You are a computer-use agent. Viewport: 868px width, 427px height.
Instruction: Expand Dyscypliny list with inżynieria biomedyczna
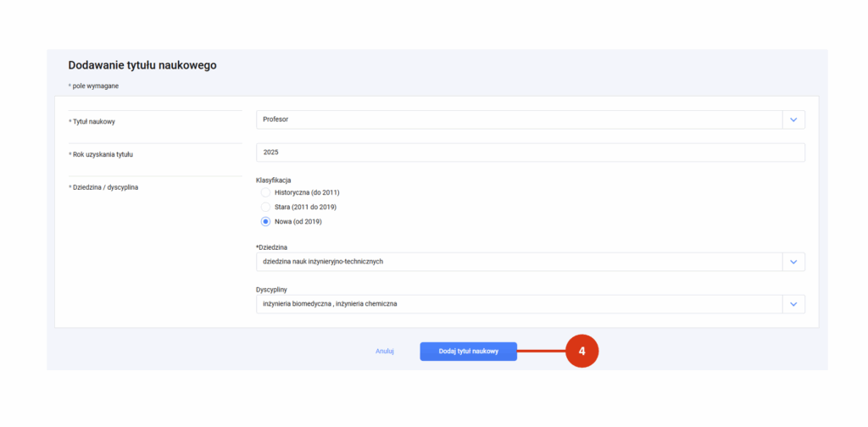tap(531, 303)
